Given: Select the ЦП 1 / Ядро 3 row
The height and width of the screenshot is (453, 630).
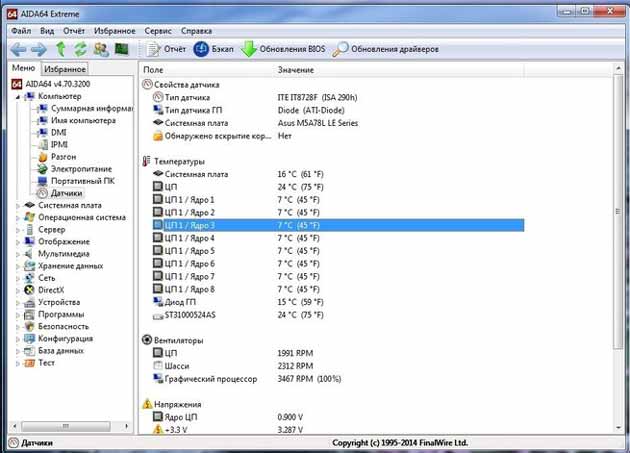Looking at the screenshot, I should click(x=338, y=225).
